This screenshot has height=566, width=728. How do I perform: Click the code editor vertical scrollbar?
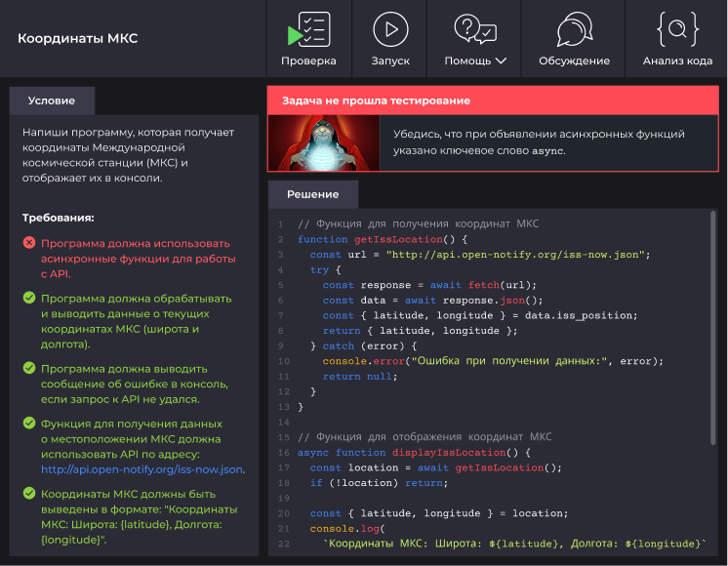713,327
